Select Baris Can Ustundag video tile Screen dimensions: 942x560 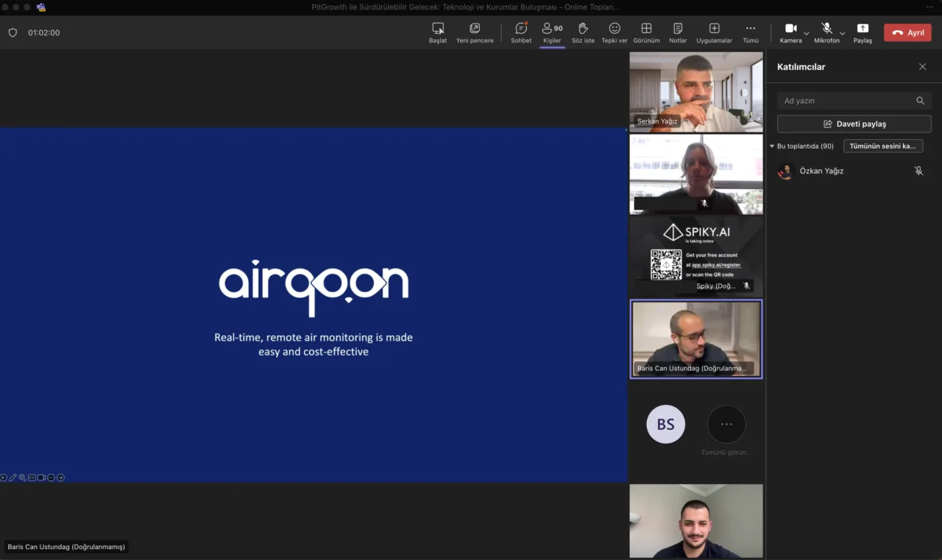[696, 339]
